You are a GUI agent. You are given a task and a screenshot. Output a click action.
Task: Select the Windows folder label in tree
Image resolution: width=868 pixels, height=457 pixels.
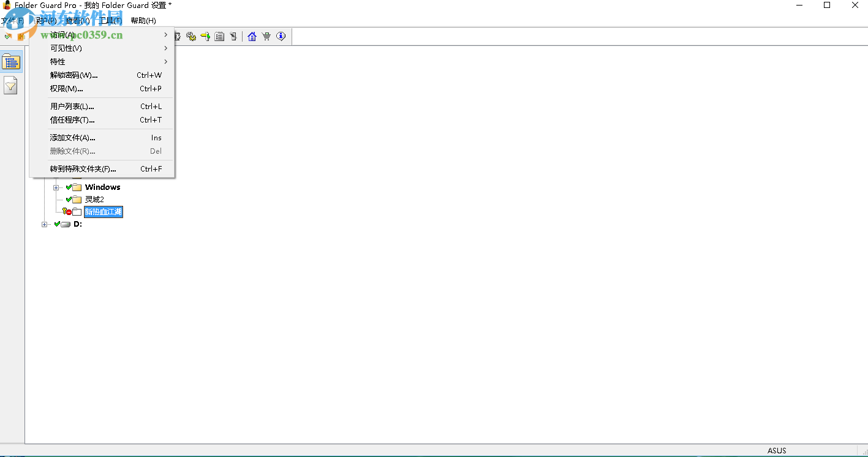click(x=102, y=187)
